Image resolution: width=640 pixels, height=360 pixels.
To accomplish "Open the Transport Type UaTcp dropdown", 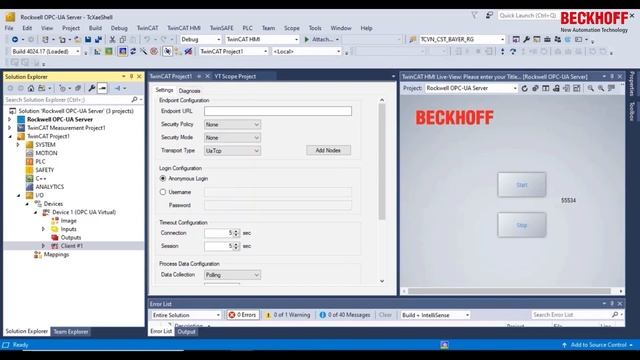I will pyautogui.click(x=232, y=151).
